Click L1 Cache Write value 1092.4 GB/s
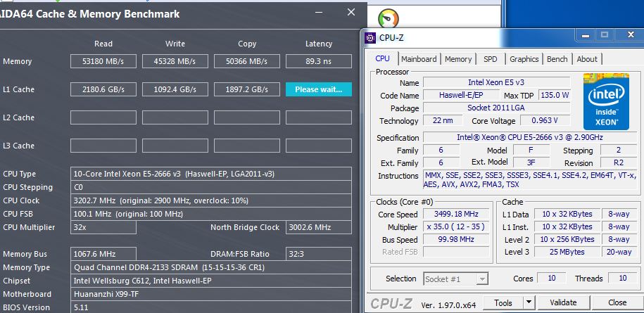This screenshot has width=644, height=313. [x=175, y=89]
